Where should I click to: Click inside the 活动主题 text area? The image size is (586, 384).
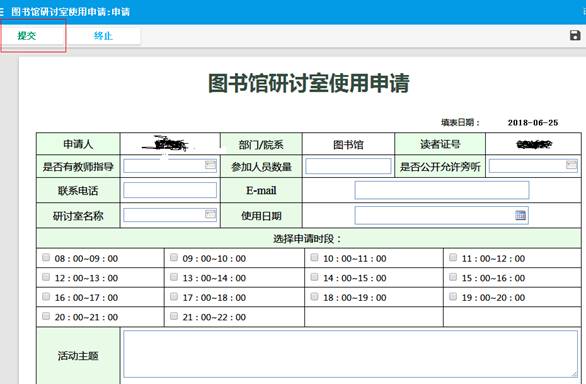tap(351, 354)
